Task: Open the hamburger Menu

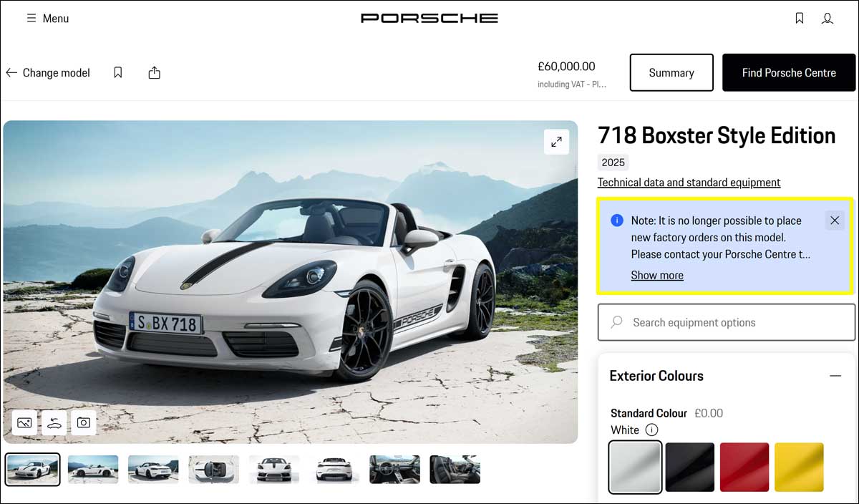Action: tap(47, 19)
